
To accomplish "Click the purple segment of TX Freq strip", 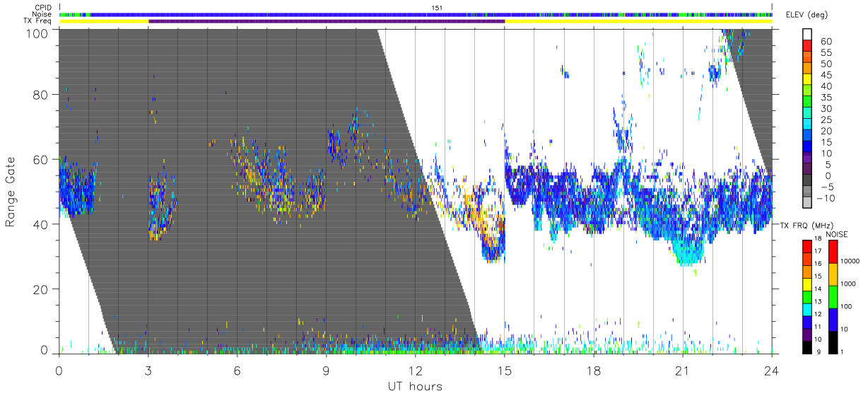I will click(327, 21).
